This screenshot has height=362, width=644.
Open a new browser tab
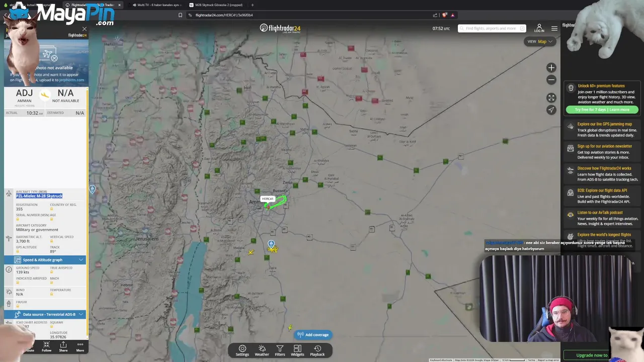[253, 5]
